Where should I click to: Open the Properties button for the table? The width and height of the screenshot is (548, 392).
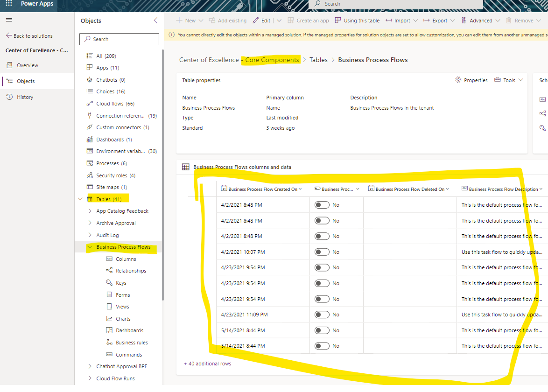[471, 80]
